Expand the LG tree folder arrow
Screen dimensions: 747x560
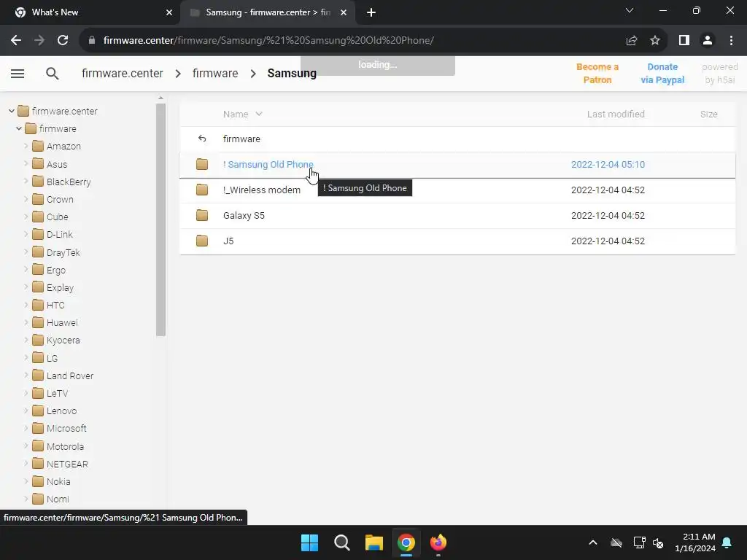(x=26, y=357)
